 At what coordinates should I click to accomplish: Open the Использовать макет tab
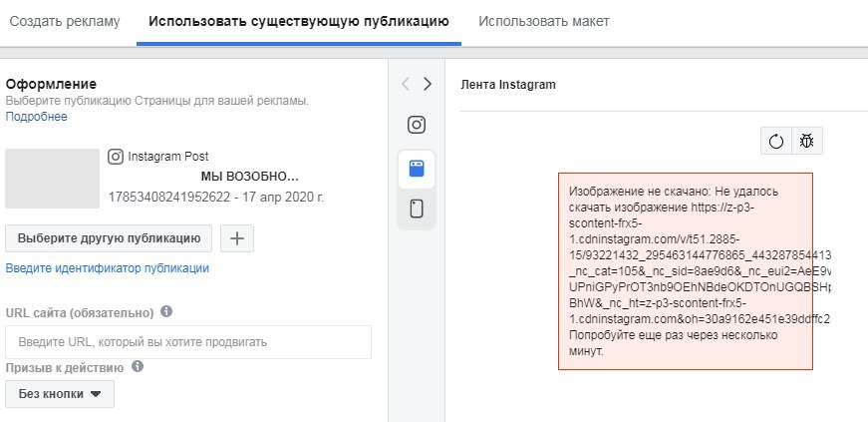(x=543, y=21)
